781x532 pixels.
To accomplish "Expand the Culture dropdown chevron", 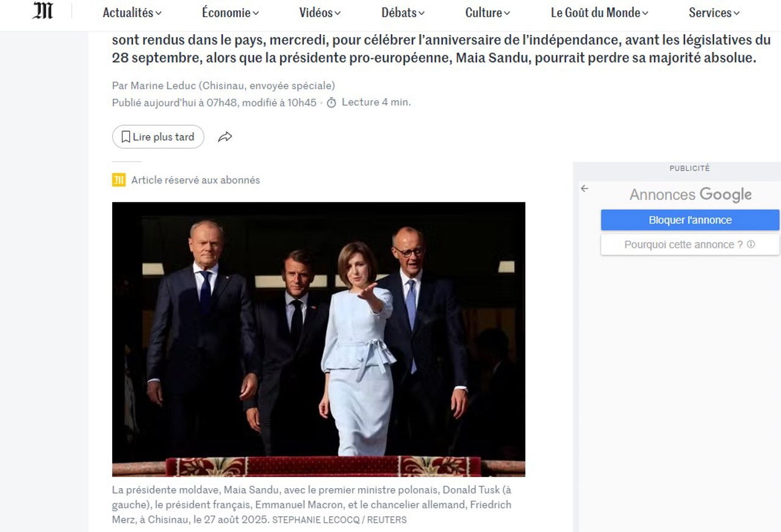I will coord(507,13).
